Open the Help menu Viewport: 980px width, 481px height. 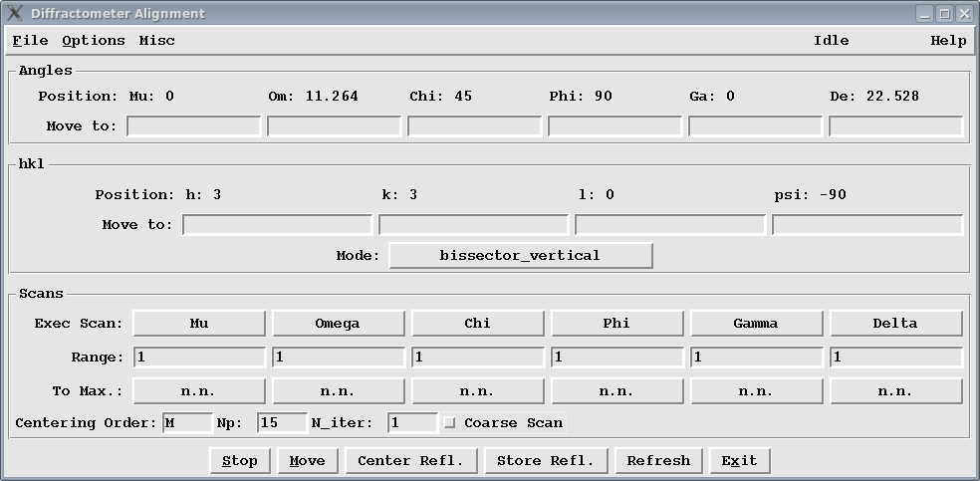coord(948,41)
